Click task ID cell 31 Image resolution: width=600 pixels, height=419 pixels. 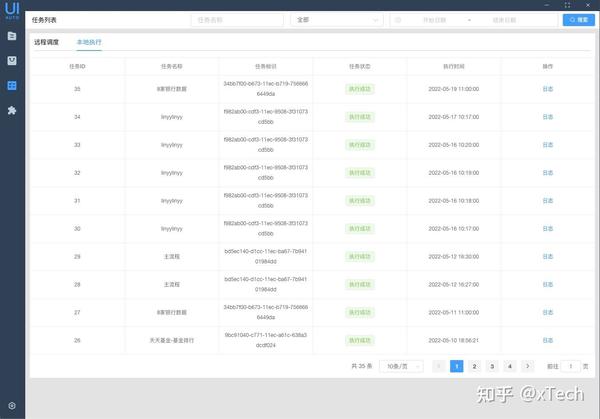77,201
